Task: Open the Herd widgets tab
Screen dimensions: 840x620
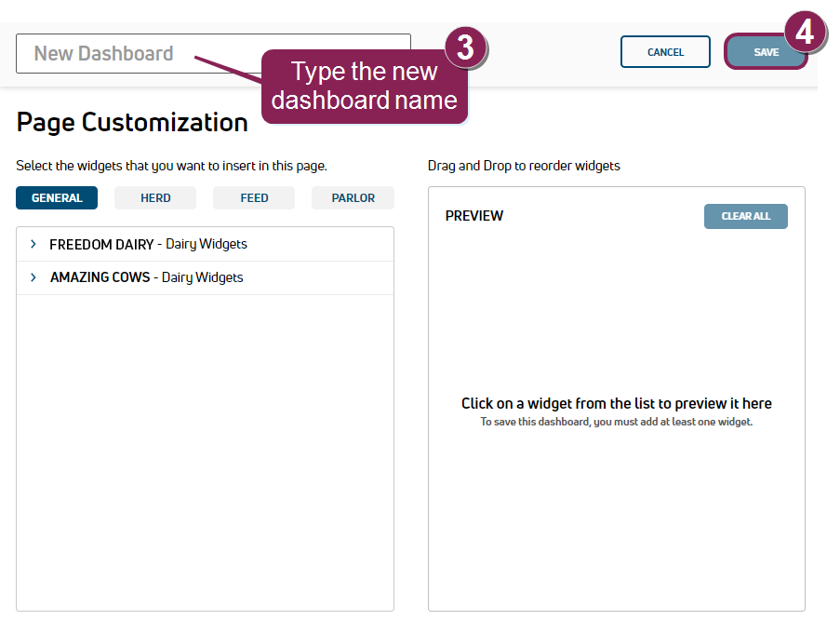Action: (155, 198)
